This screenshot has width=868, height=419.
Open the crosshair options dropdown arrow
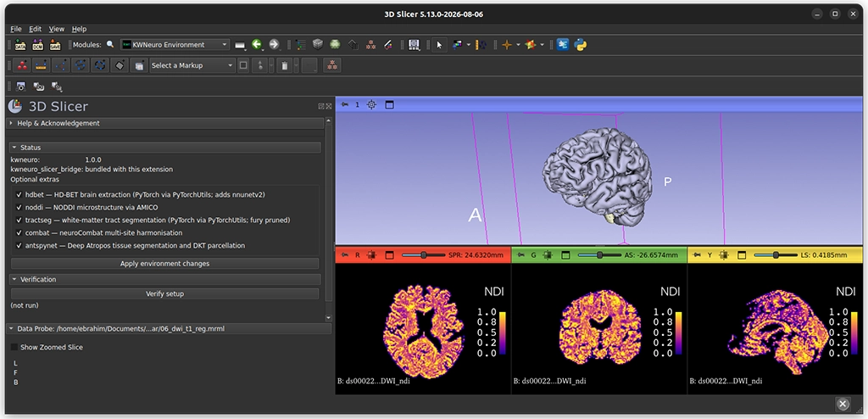tap(518, 45)
